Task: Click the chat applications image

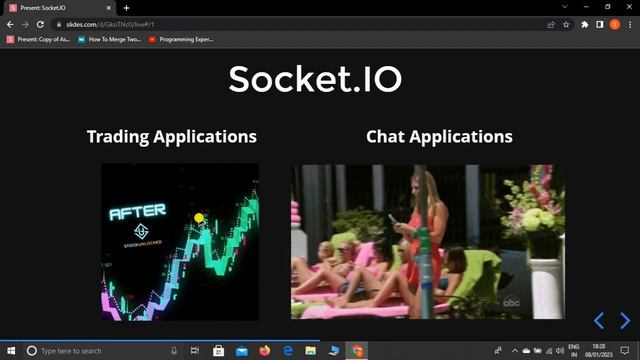Action: click(x=428, y=242)
